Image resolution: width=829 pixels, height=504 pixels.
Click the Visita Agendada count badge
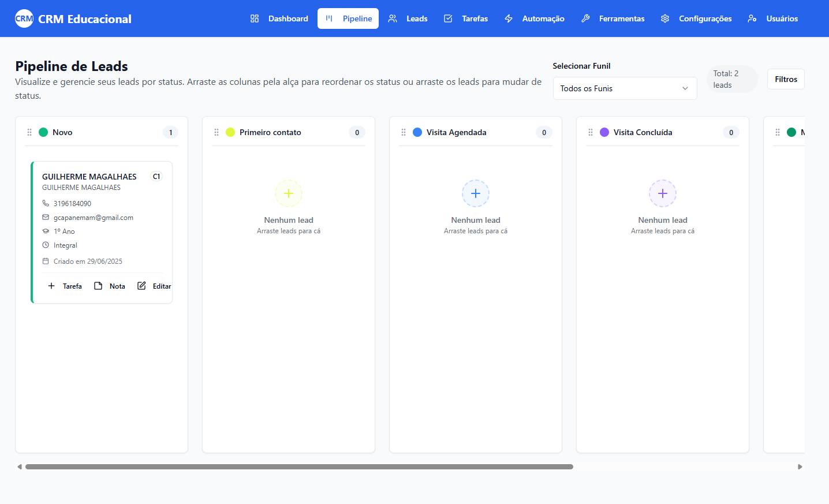[544, 132]
